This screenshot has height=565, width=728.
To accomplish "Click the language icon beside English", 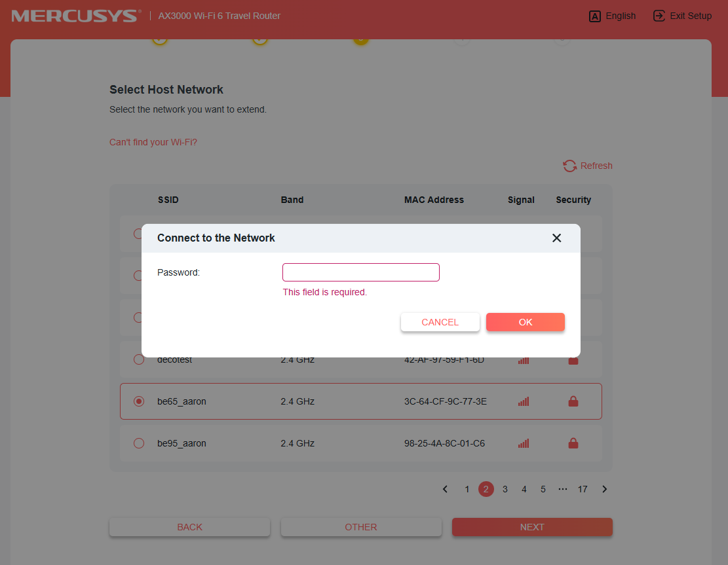I will click(x=595, y=16).
